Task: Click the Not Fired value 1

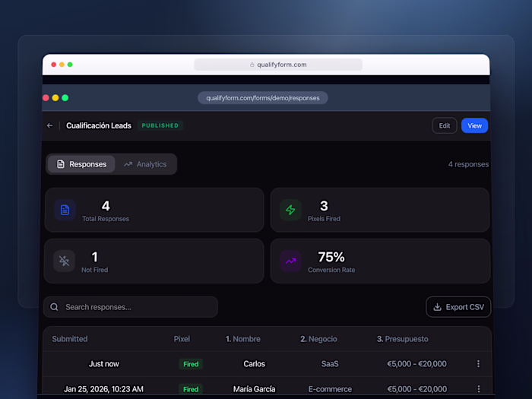Action: click(95, 257)
